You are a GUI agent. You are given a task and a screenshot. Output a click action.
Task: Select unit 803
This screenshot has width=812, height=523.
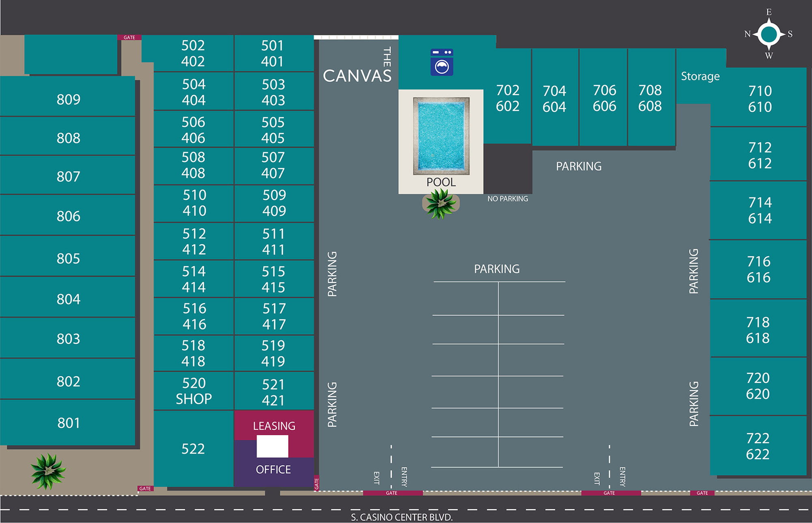point(67,338)
